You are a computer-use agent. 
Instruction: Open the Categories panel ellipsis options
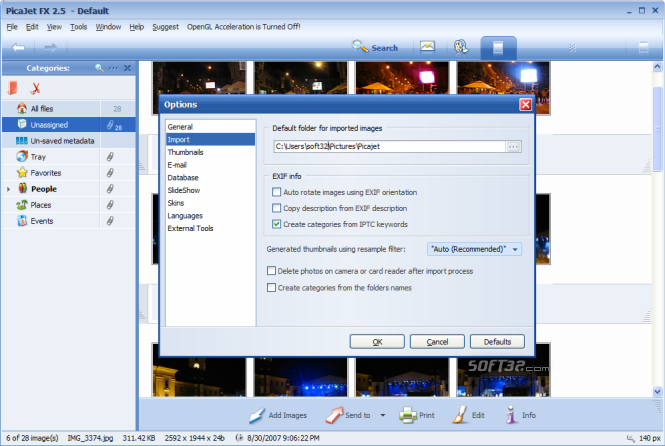[x=113, y=68]
